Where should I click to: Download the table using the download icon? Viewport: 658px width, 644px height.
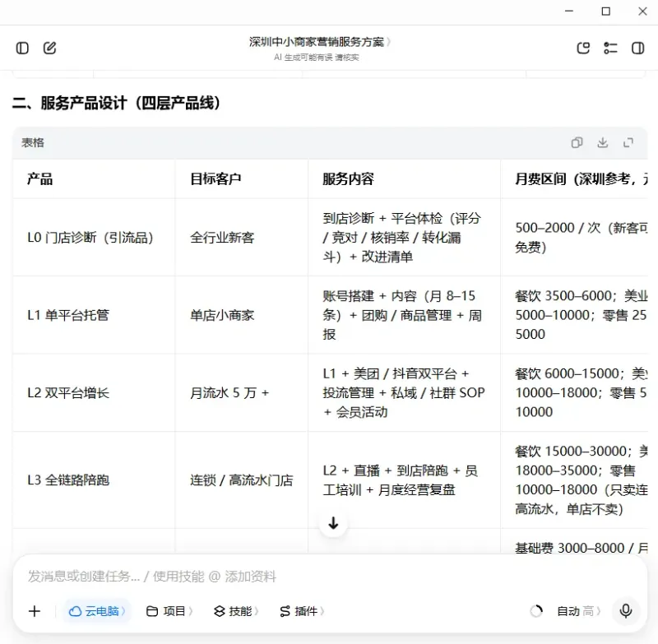(x=603, y=142)
